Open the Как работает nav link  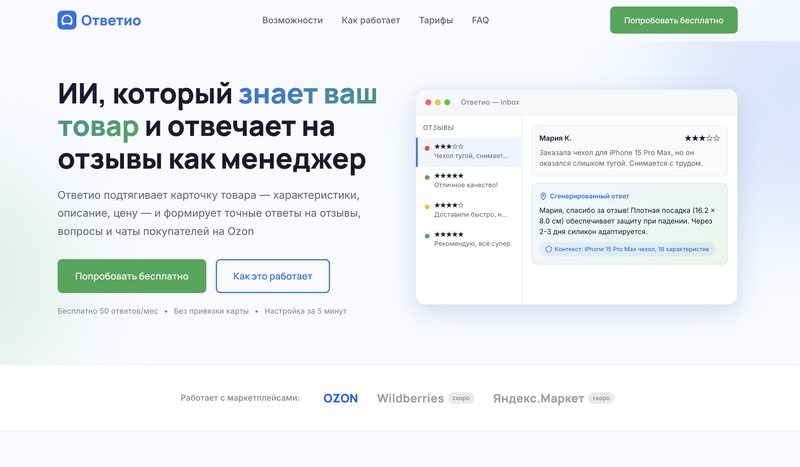[x=370, y=20]
